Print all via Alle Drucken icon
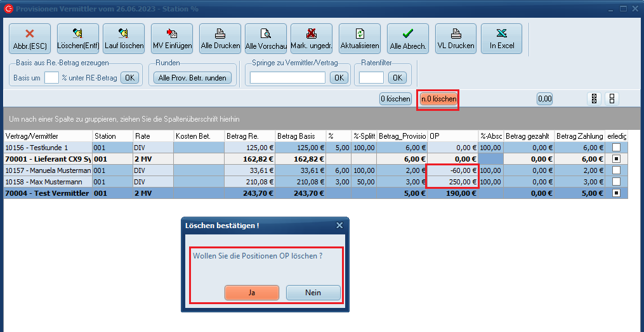This screenshot has height=332, width=644. tap(220, 39)
